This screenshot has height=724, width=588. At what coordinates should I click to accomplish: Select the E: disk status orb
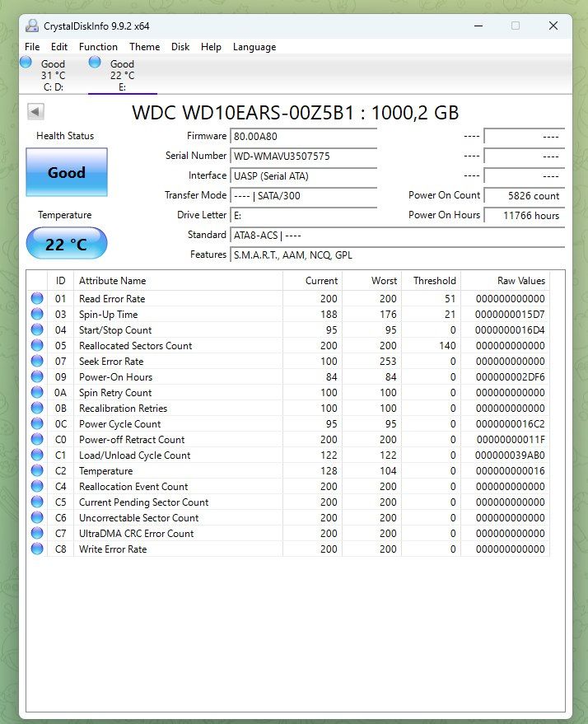[95, 62]
